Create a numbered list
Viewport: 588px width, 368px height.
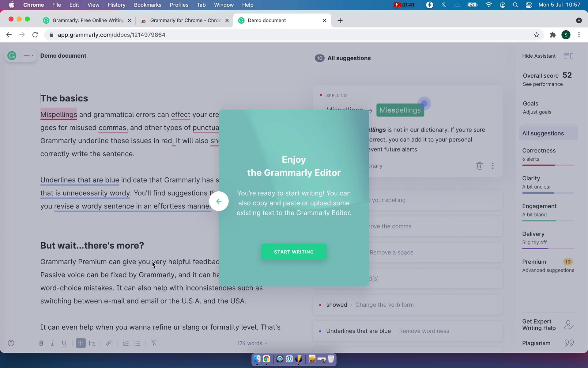pyautogui.click(x=126, y=343)
